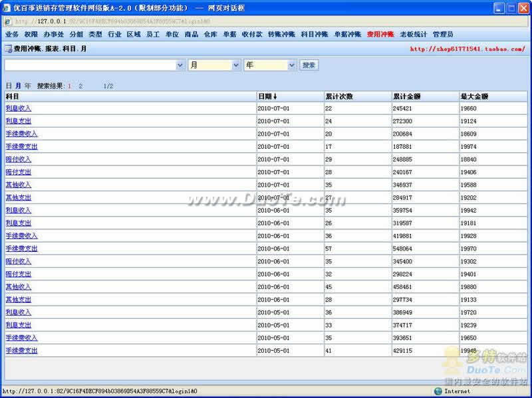Open the 月 dropdown in search bar

tap(236, 65)
